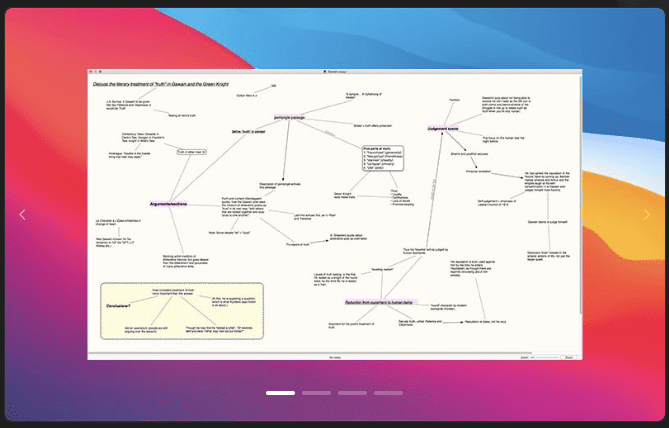Select the 'Shame and youthful excuses' note

469,154
